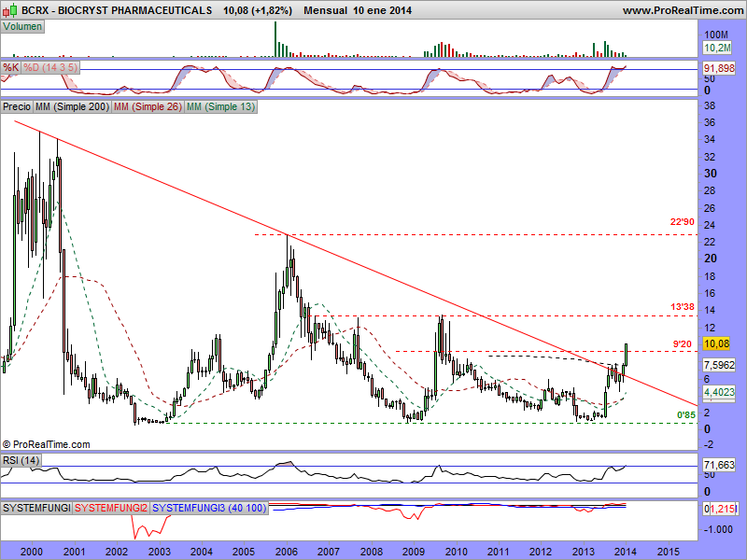Click the 7,5962 moving average value tag

point(719,365)
